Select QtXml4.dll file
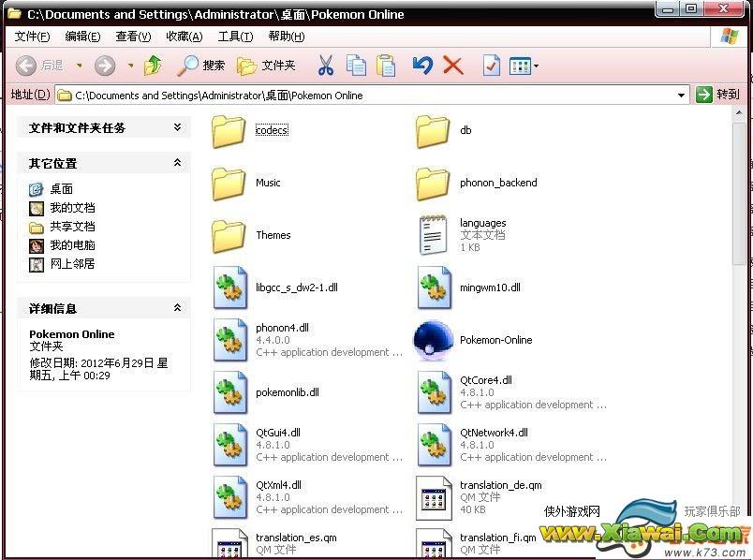 pos(307,497)
